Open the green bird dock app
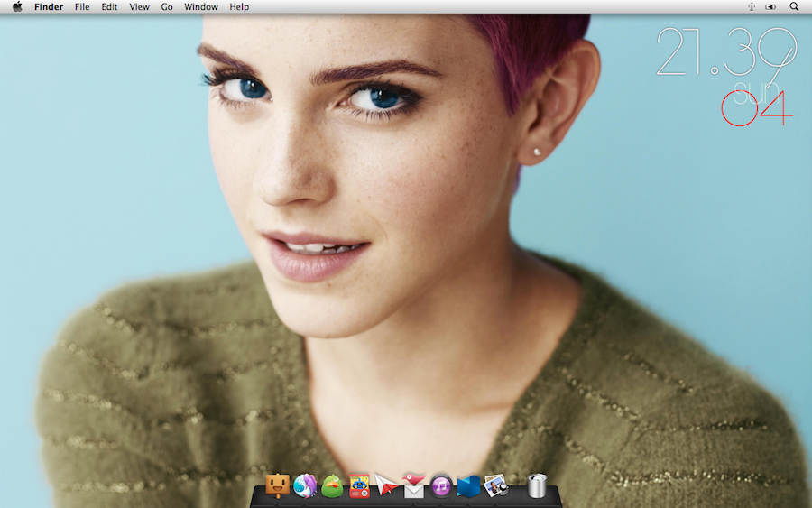The image size is (812, 508). [x=332, y=486]
